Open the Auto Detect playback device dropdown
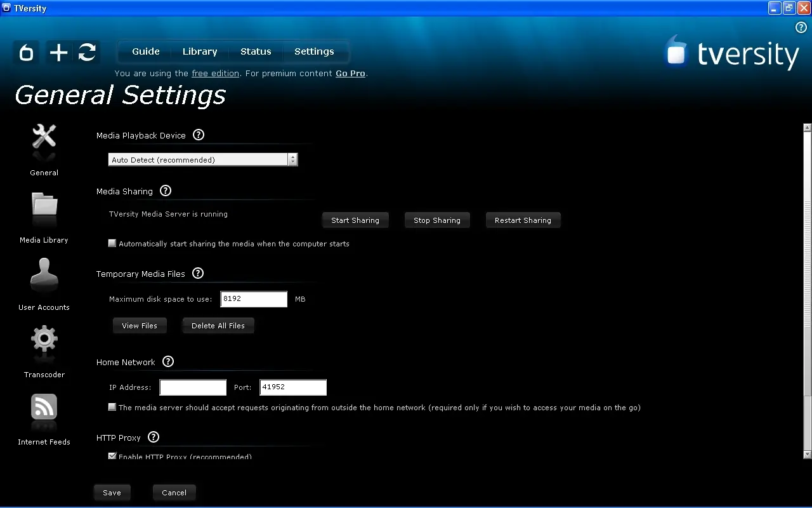 [203, 159]
